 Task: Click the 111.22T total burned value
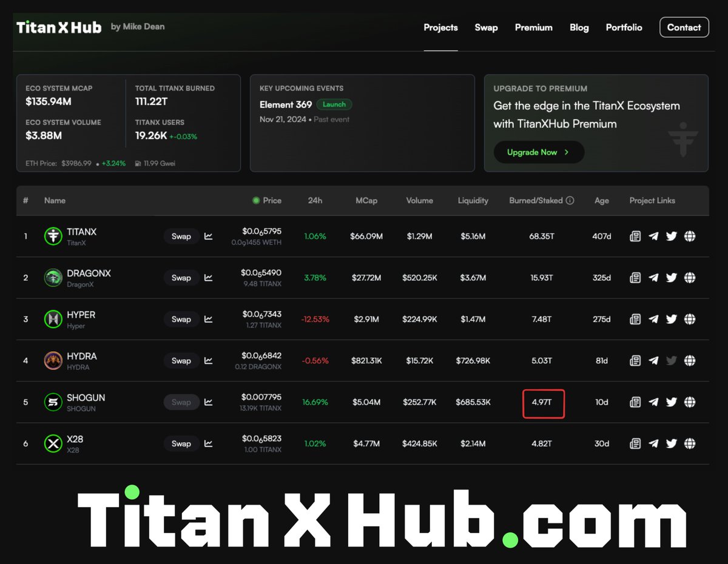tap(151, 101)
